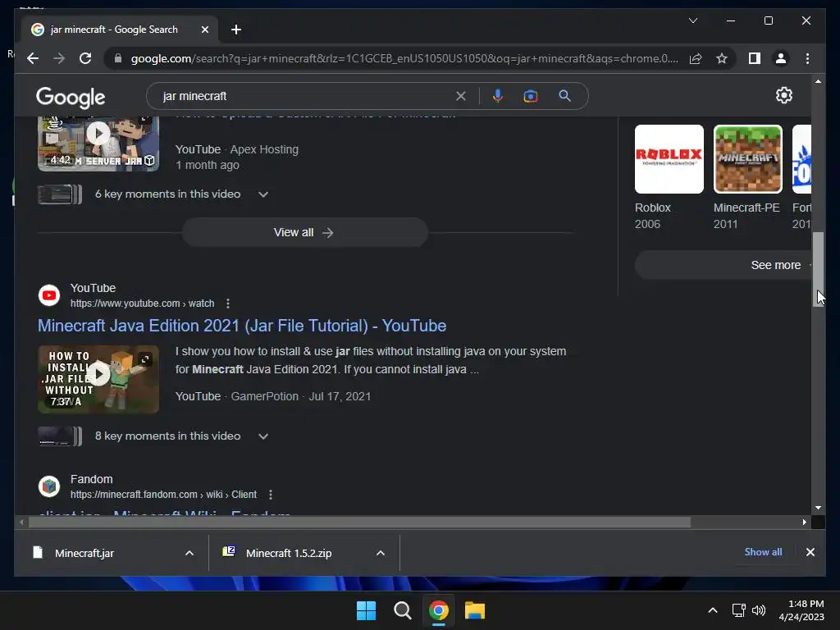Click the Google logo

tap(71, 97)
